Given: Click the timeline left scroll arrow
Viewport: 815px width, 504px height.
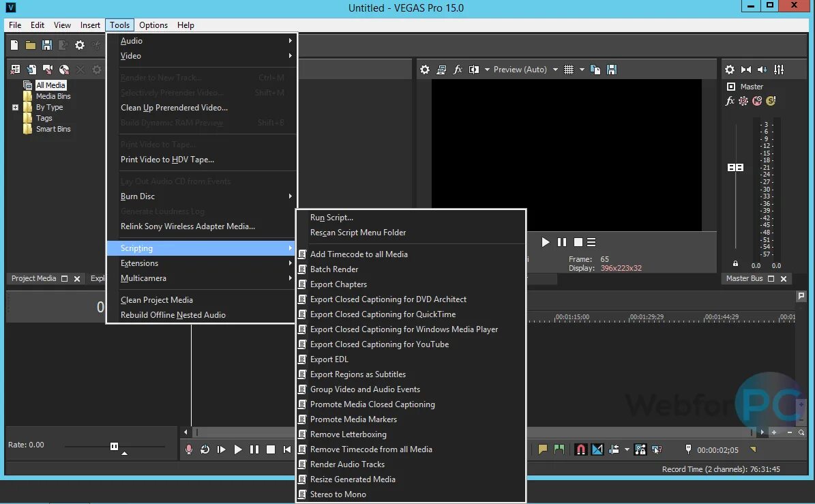Looking at the screenshot, I should (186, 432).
